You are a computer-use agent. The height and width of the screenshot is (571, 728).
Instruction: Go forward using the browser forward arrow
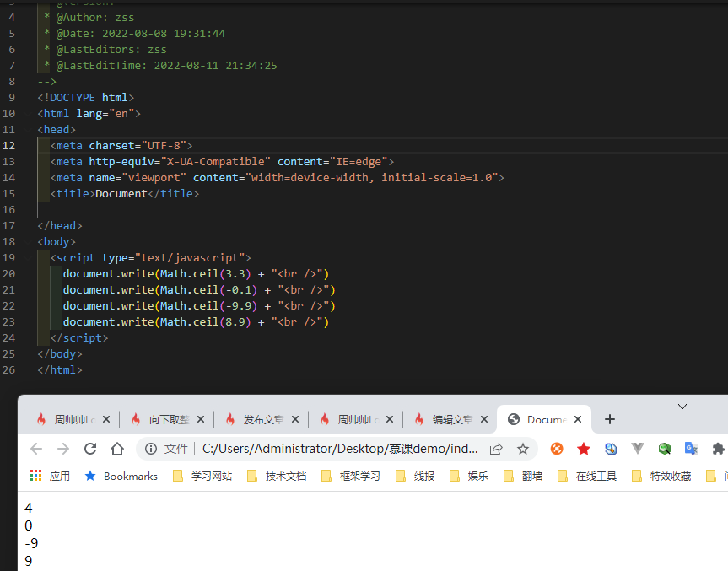[x=63, y=449]
